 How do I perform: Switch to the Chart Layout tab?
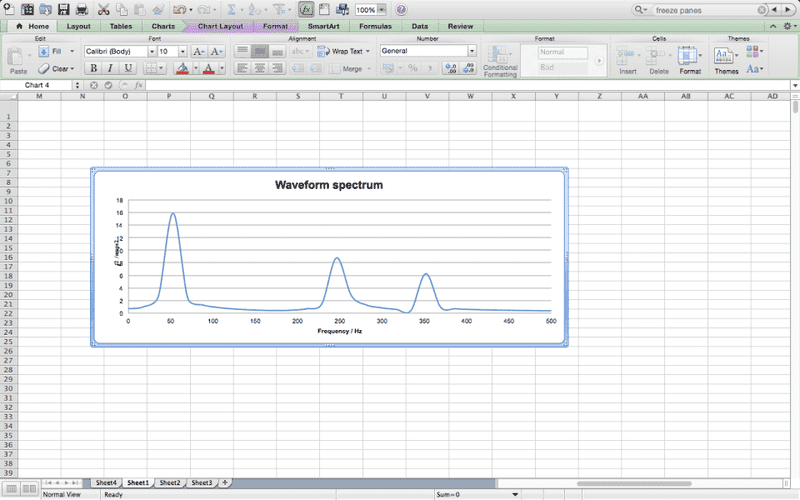coord(218,26)
